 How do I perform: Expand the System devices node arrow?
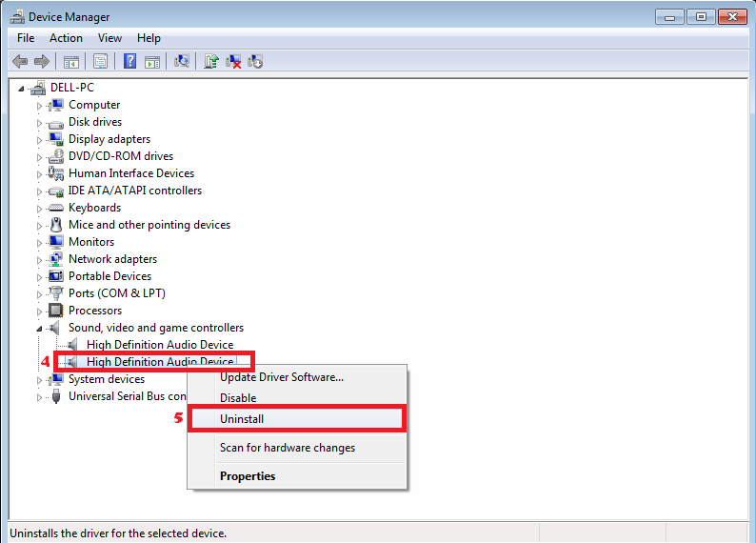tap(40, 380)
